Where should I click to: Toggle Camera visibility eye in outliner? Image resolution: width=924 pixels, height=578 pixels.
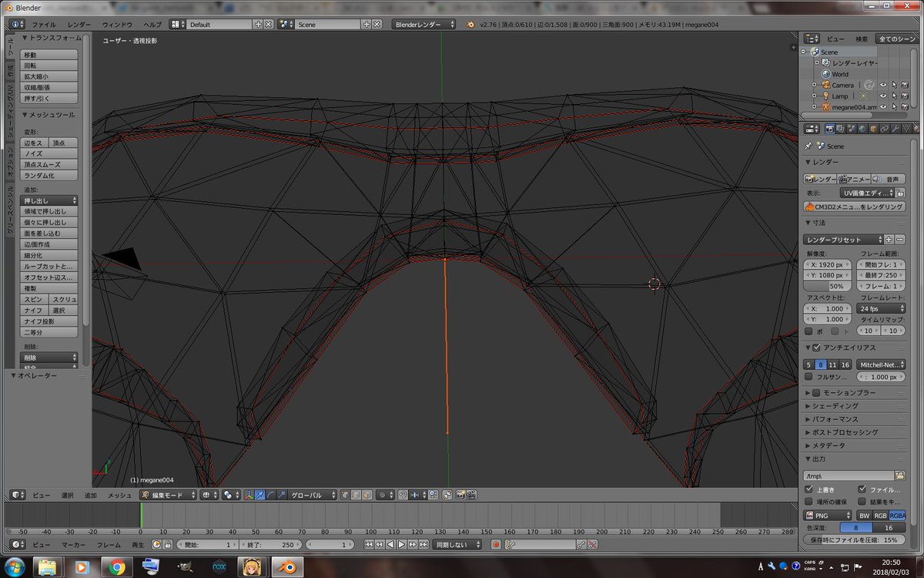click(883, 85)
